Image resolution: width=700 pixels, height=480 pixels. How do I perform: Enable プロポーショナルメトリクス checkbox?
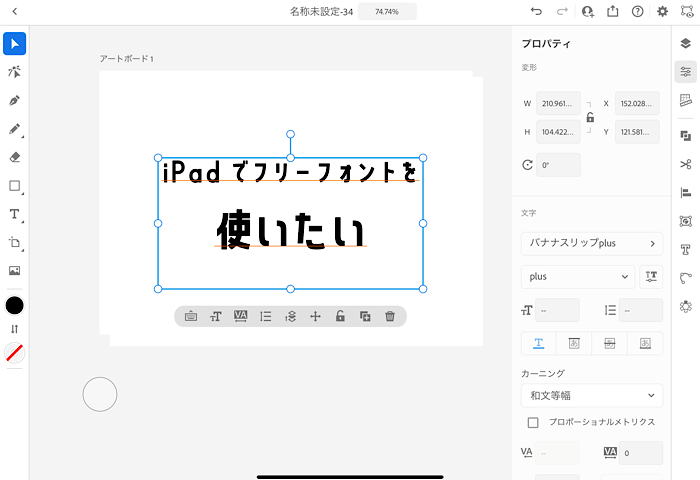[x=533, y=422]
